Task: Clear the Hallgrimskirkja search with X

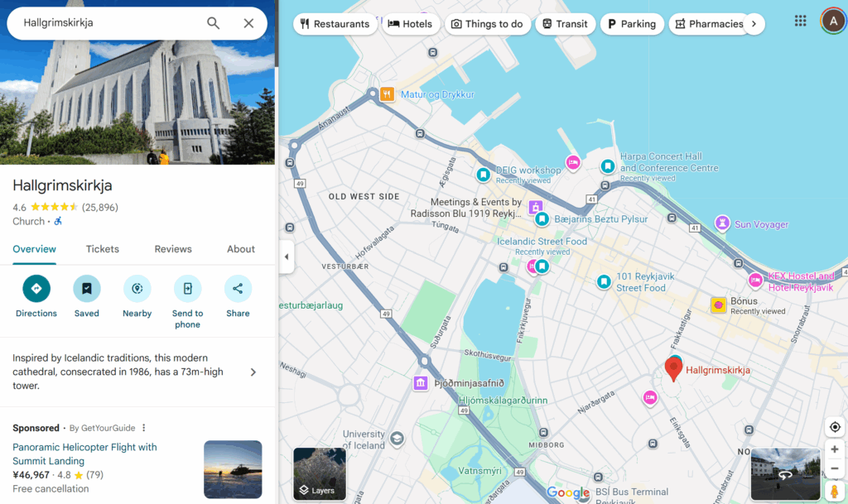Action: (248, 23)
